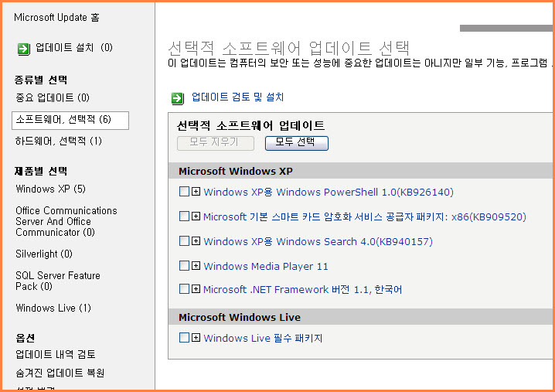Open Windows XP용 Windows PowerShell 1.0 link
This screenshot has height=392, width=555.
click(x=329, y=192)
